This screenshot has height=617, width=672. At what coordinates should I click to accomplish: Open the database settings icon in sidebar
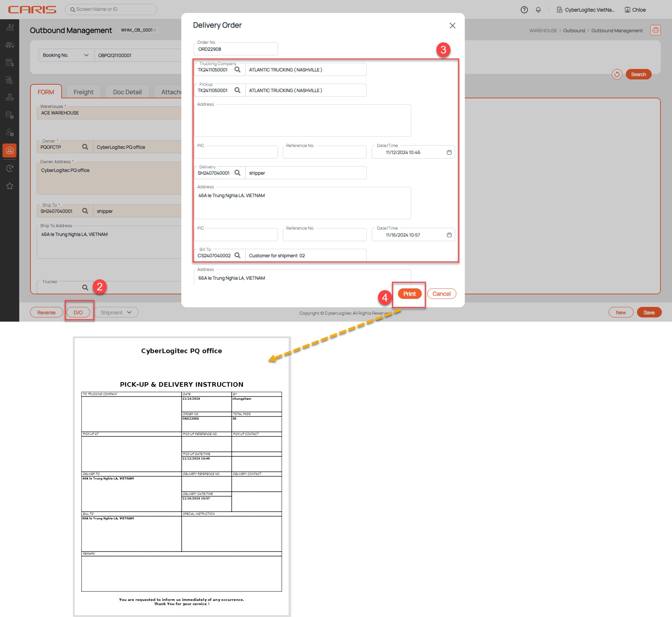[10, 115]
